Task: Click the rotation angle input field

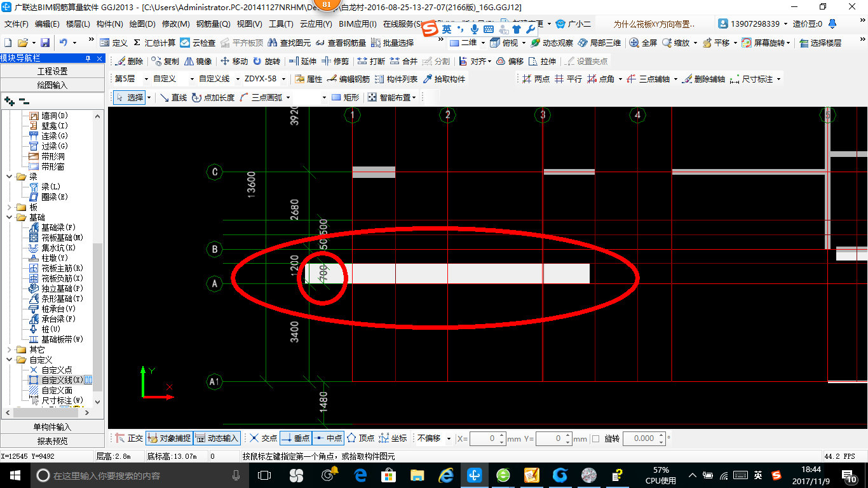Action: pyautogui.click(x=643, y=438)
